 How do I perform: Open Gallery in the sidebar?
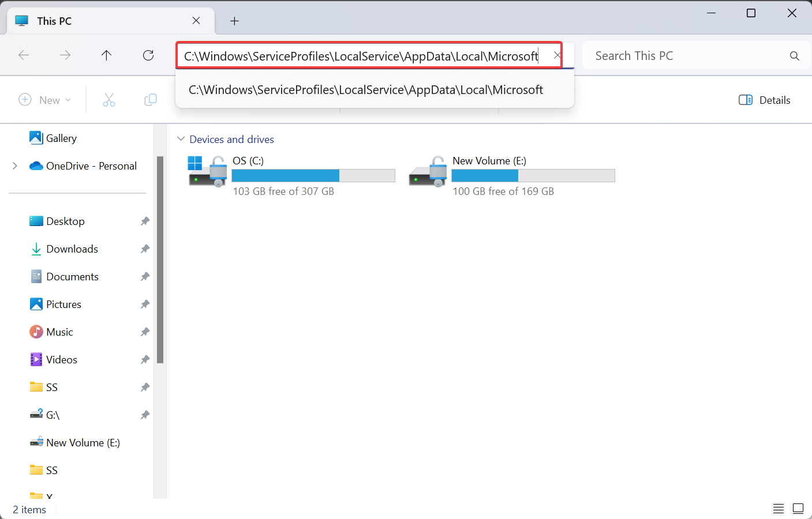coord(53,138)
